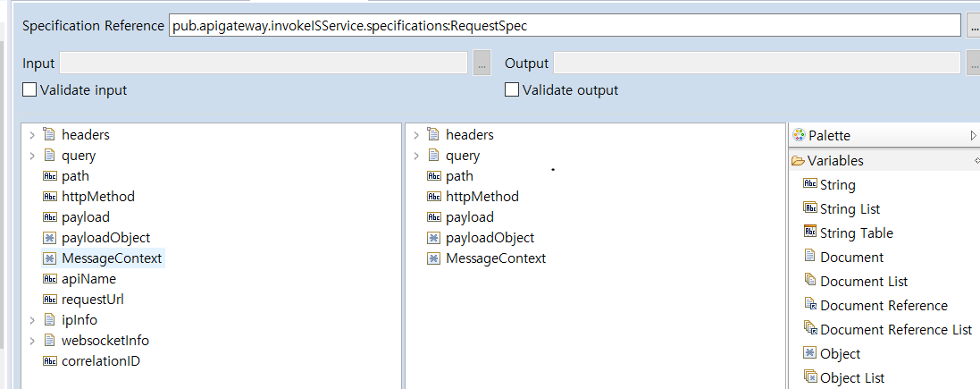Select the MessageContext item in input tree

(x=112, y=258)
